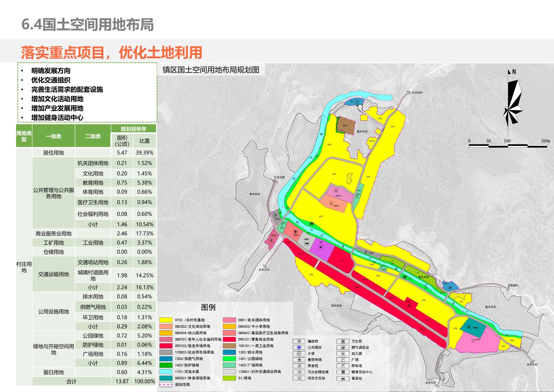The image size is (554, 392).
Task: Click the brown 100101 一类工业用地 swatch
Action: coord(229,346)
